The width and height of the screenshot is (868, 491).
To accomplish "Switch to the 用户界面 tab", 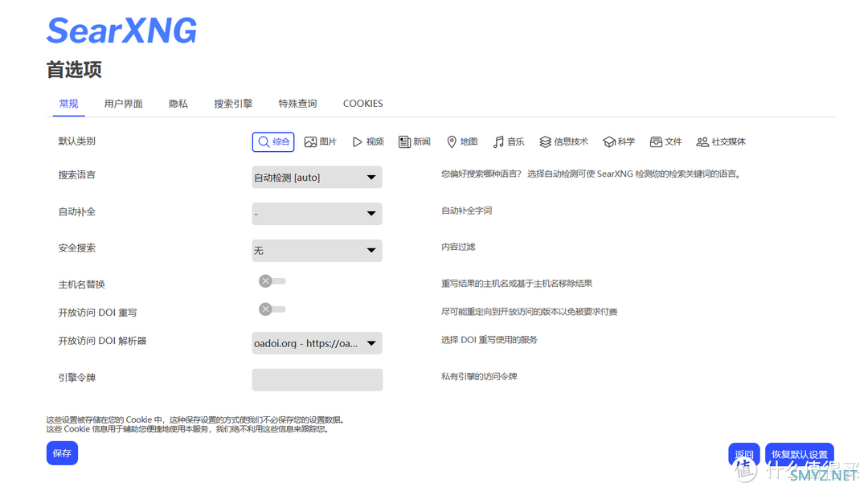I will (x=124, y=104).
